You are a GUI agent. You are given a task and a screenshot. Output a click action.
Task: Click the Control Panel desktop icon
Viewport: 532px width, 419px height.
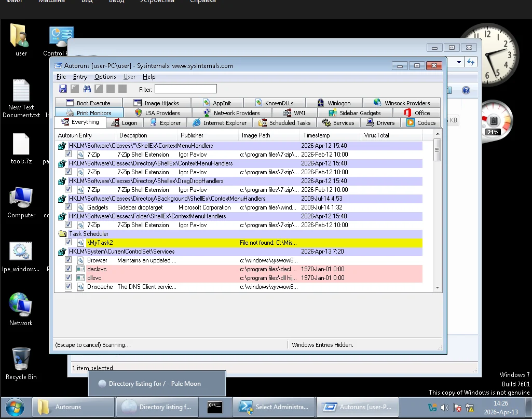coord(58,40)
